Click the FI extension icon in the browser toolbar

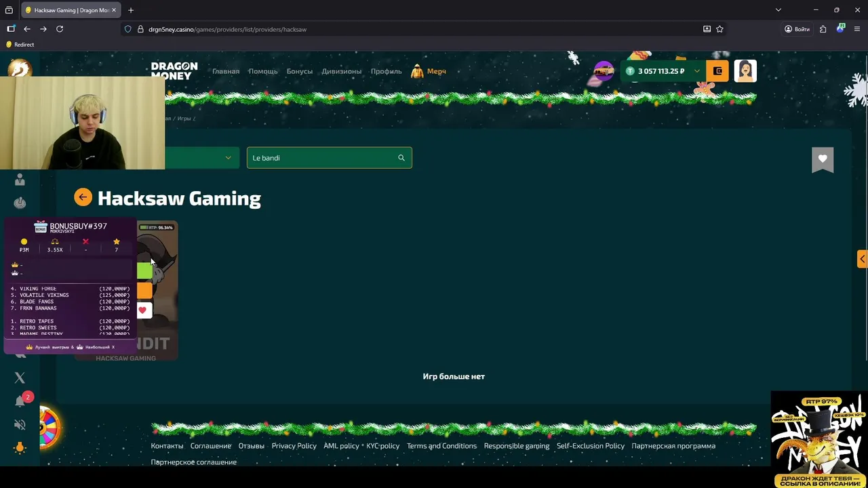click(840, 28)
